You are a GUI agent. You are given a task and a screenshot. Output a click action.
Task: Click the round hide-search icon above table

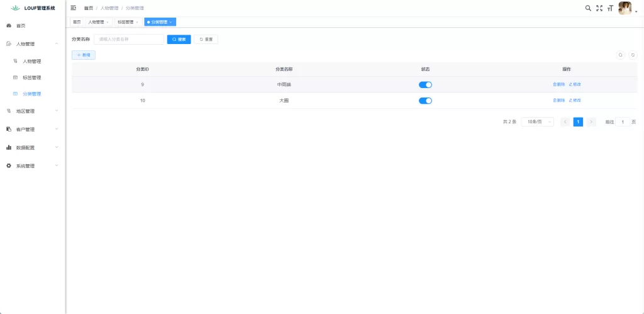click(621, 55)
